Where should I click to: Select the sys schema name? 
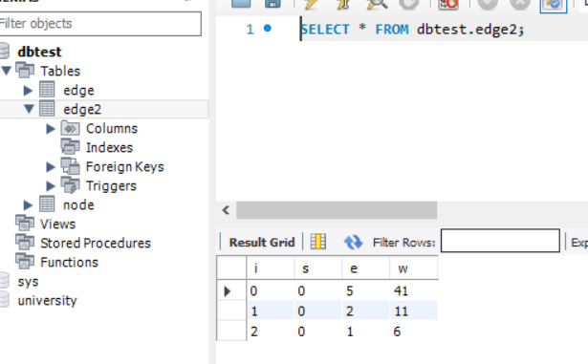pyautogui.click(x=28, y=282)
